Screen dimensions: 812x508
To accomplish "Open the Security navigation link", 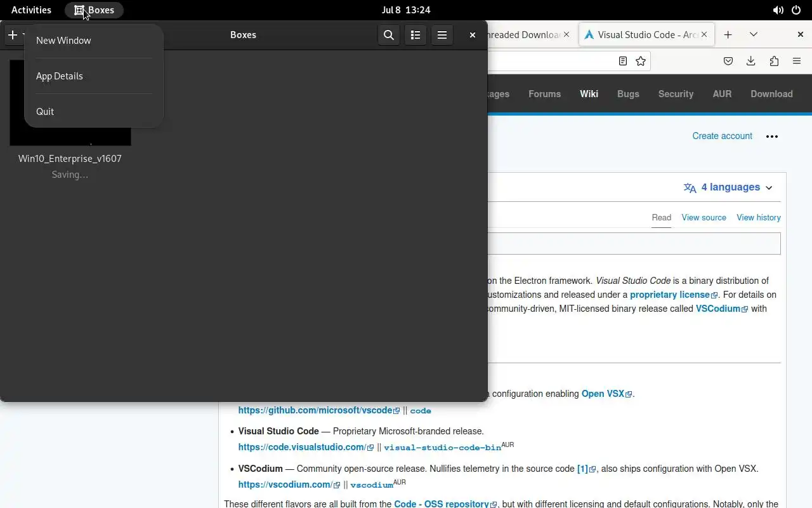I will point(676,94).
